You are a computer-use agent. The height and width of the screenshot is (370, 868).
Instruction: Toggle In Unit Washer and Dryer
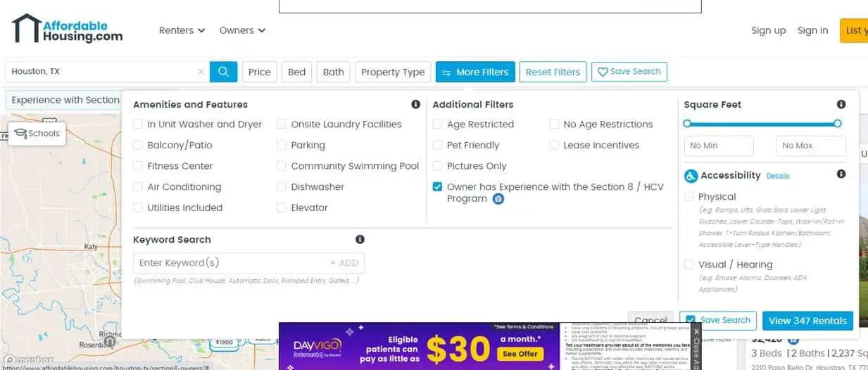click(138, 125)
